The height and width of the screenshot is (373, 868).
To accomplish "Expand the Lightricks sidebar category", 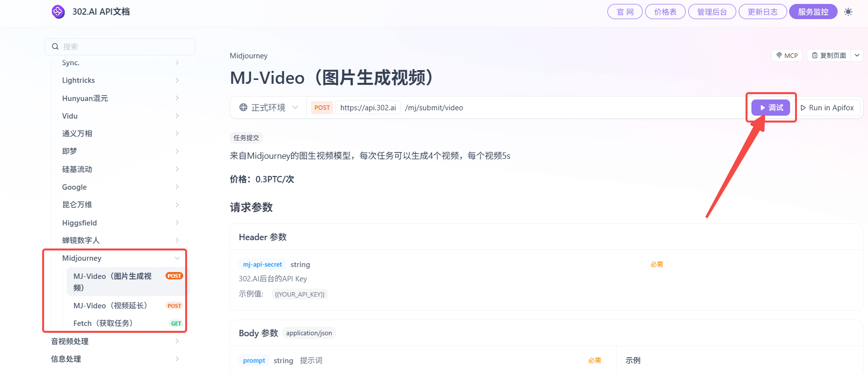I will [120, 80].
